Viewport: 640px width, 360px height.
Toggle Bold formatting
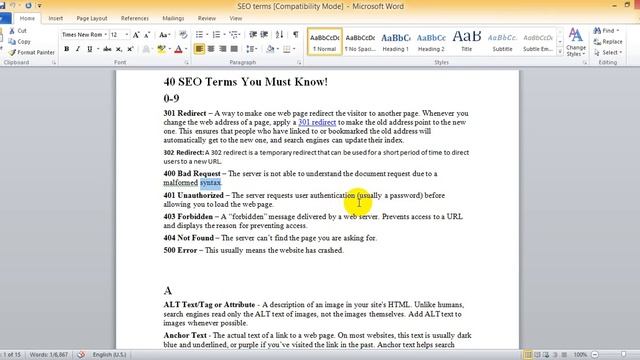coord(67,49)
